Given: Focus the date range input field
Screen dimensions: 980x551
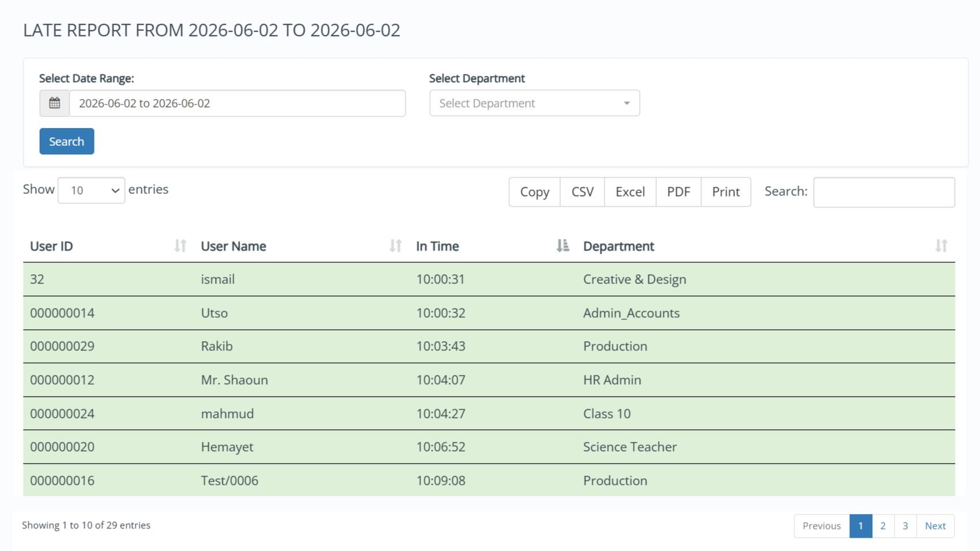Looking at the screenshot, I should pyautogui.click(x=238, y=103).
